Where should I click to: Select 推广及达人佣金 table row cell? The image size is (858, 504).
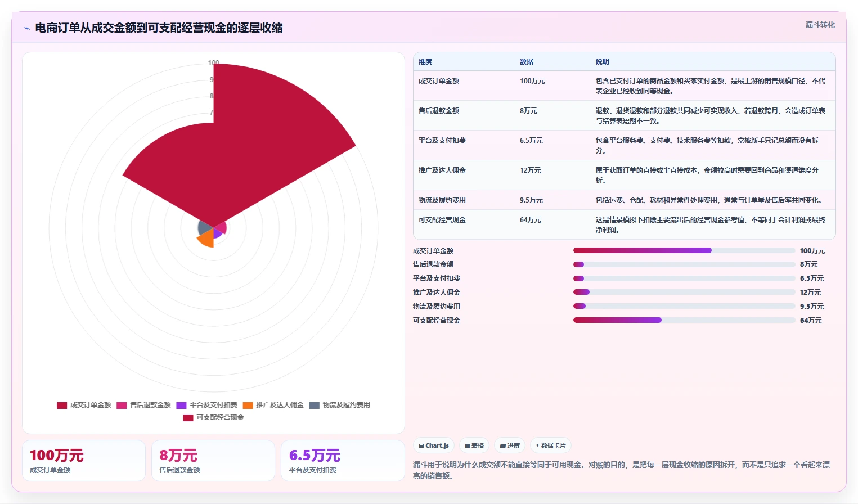442,170
